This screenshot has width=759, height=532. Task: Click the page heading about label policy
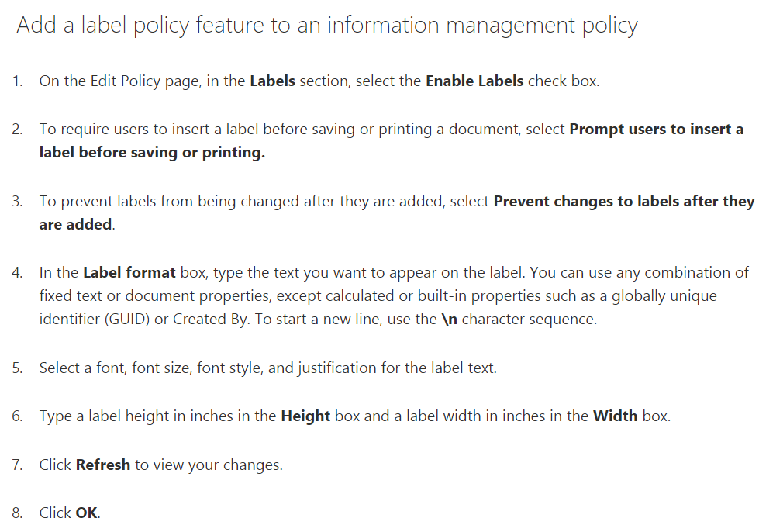(327, 25)
